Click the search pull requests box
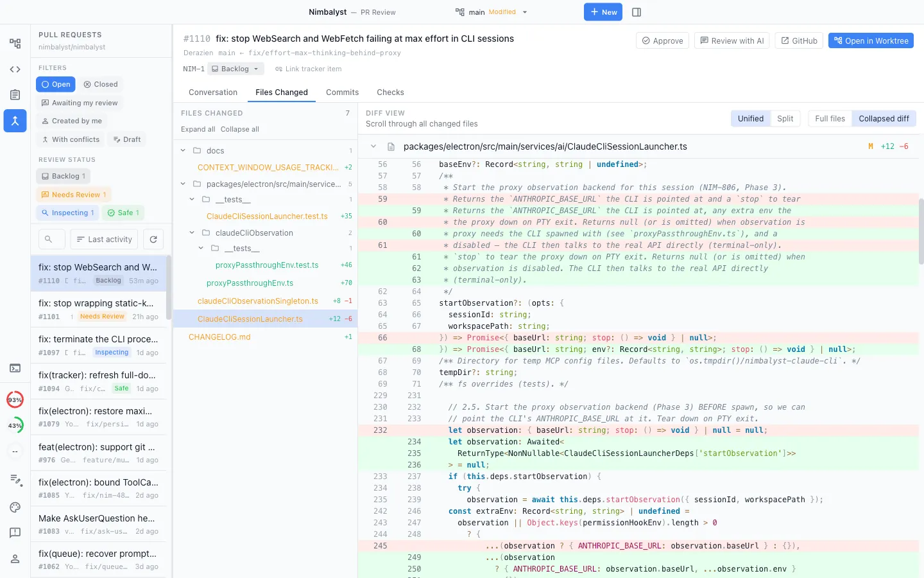Screen dimensions: 924x578 coord(51,239)
